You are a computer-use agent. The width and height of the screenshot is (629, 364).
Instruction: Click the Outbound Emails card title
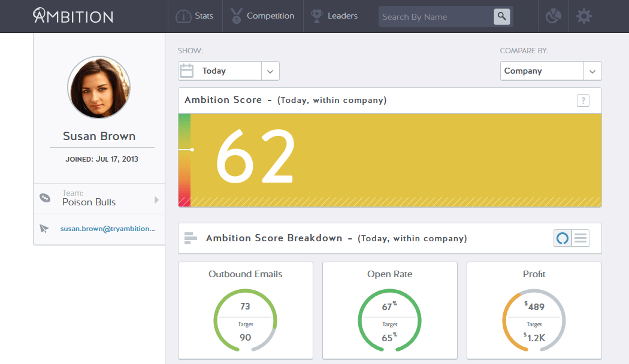tap(246, 274)
